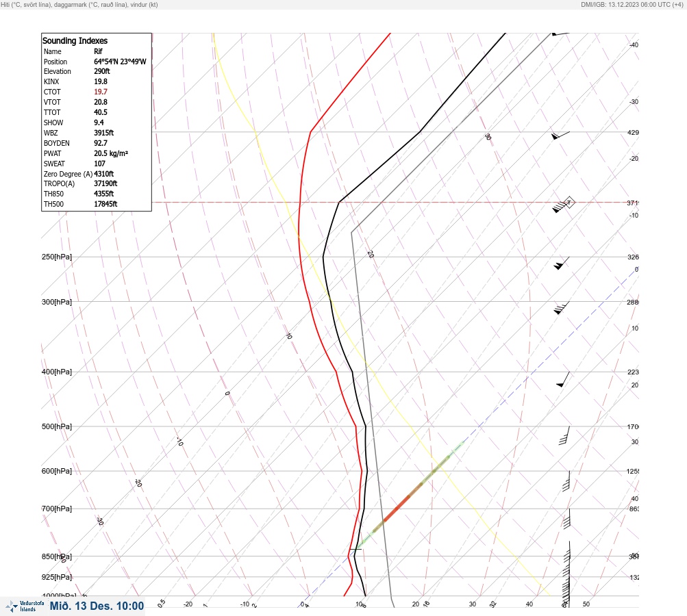Click the chart legend text 'Hiti (°C, svört lína)...'
687x616 pixels.
[79, 4]
